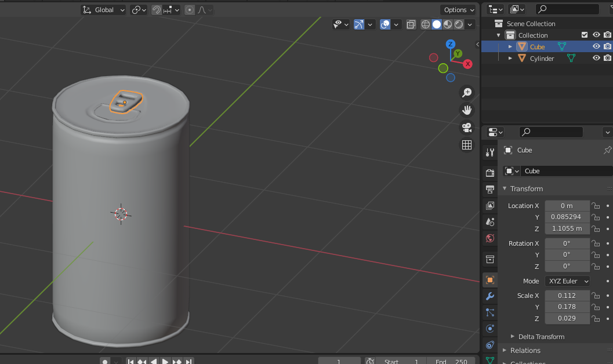Image resolution: width=613 pixels, height=364 pixels.
Task: Open the Particles properties tab
Action: (490, 312)
